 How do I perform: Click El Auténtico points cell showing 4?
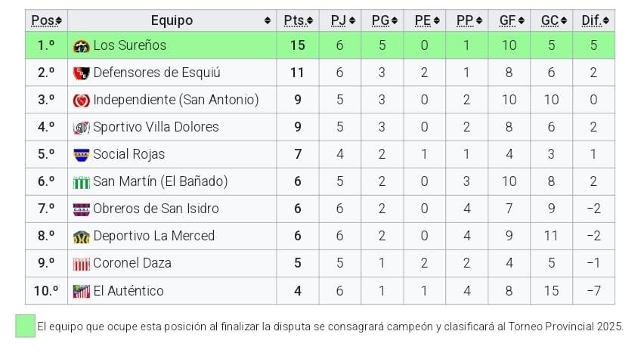click(298, 291)
